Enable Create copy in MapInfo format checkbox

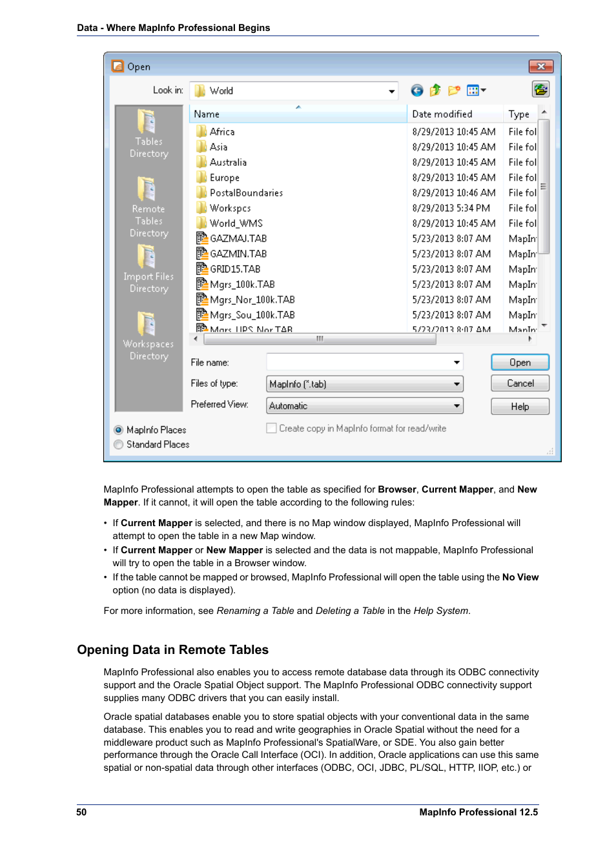click(x=272, y=428)
